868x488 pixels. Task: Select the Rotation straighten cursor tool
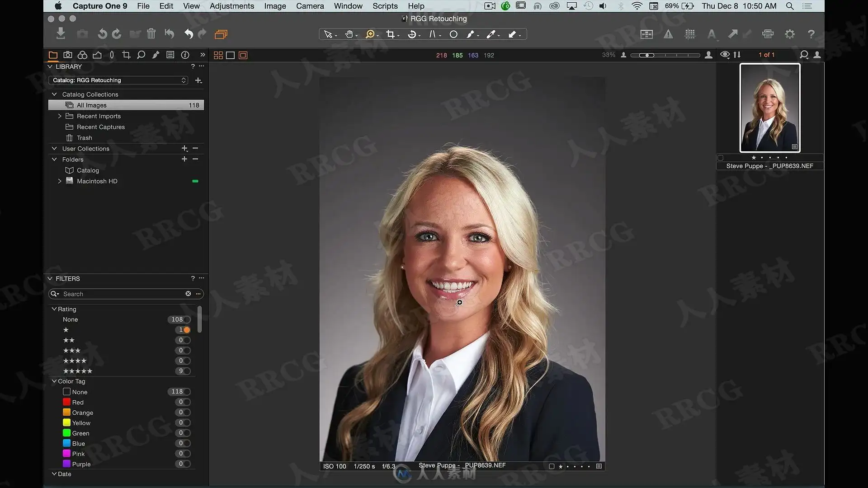pyautogui.click(x=412, y=34)
